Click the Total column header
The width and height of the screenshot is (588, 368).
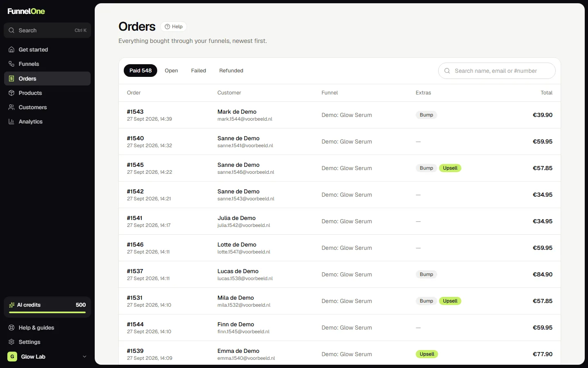(546, 93)
